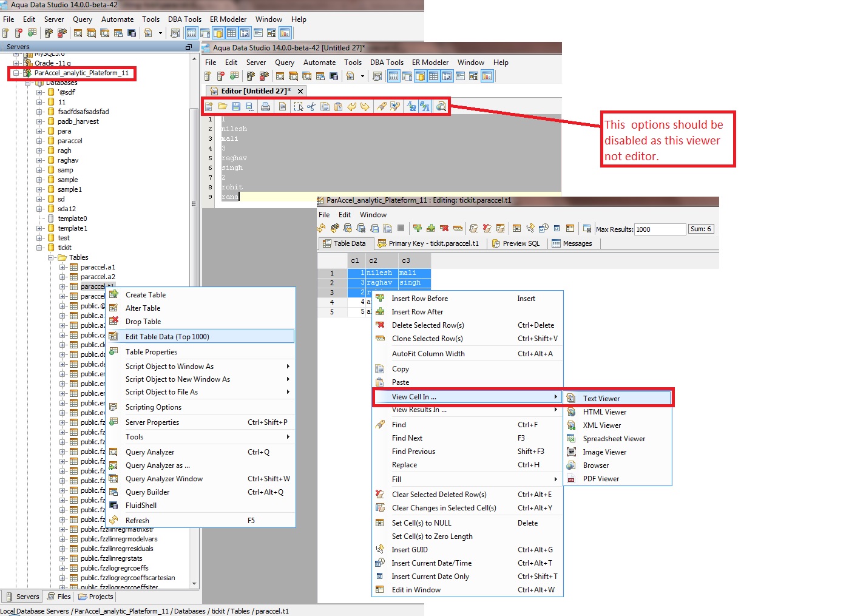Close the Editor [Untitled 27] tab
Viewport: 846px width, 616px height.
click(300, 91)
